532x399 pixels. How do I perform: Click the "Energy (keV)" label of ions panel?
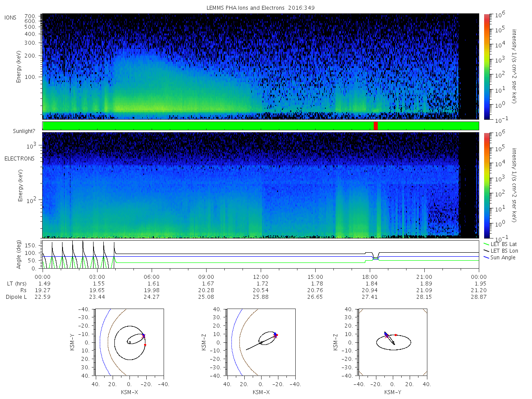[x=19, y=66]
